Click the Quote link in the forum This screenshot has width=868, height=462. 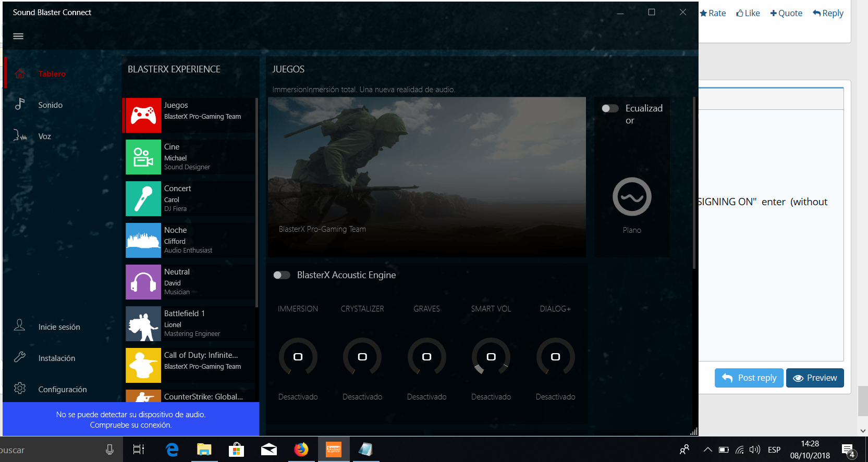click(x=786, y=13)
